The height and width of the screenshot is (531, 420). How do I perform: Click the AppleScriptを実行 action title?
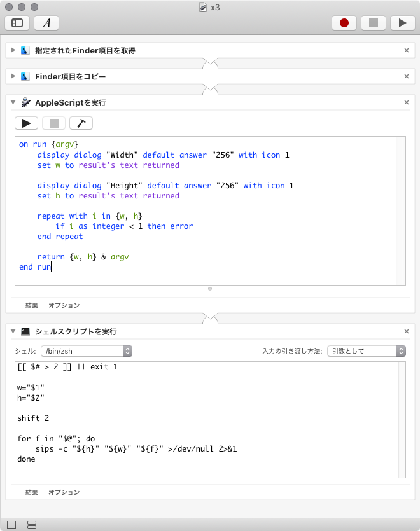point(71,102)
